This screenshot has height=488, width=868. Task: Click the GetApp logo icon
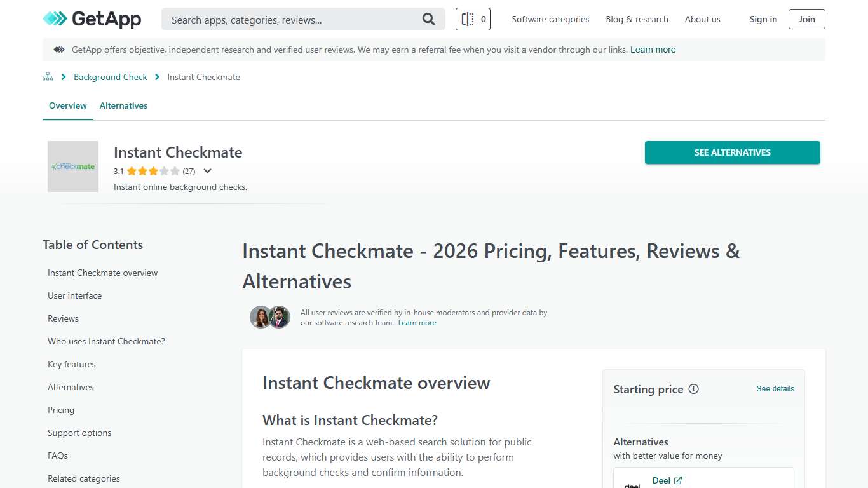click(x=54, y=19)
